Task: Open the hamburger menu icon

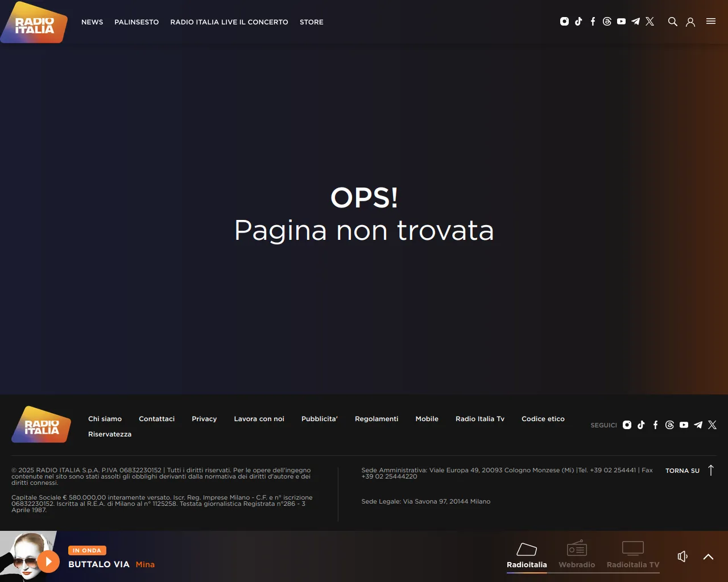Action: 711,21
